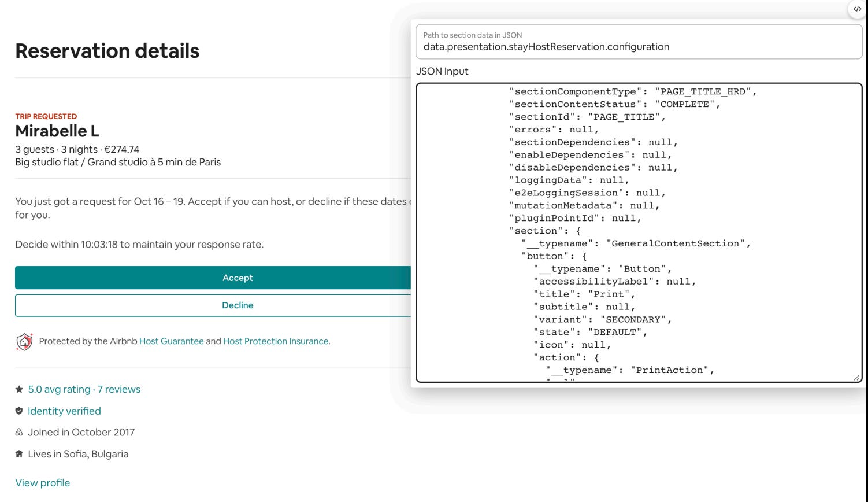868x502 pixels.
Task: Click the "section": { line
Action: tap(546, 231)
